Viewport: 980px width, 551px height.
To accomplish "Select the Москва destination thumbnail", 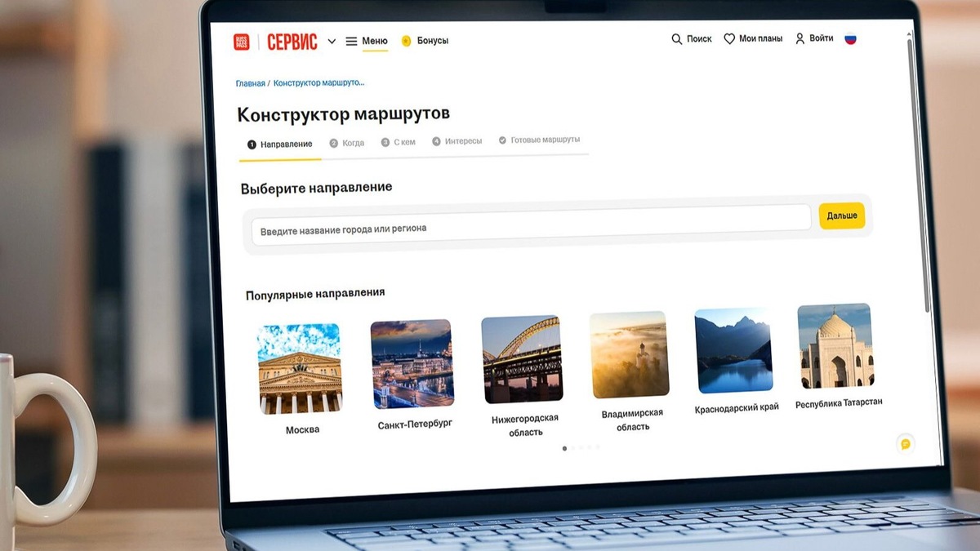I will pos(301,367).
